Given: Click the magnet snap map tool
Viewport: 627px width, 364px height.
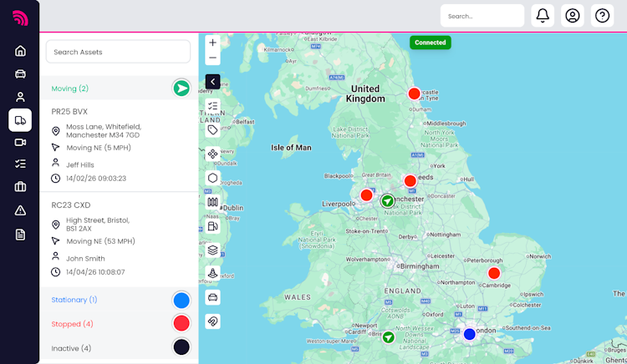Looking at the screenshot, I should pos(212,321).
